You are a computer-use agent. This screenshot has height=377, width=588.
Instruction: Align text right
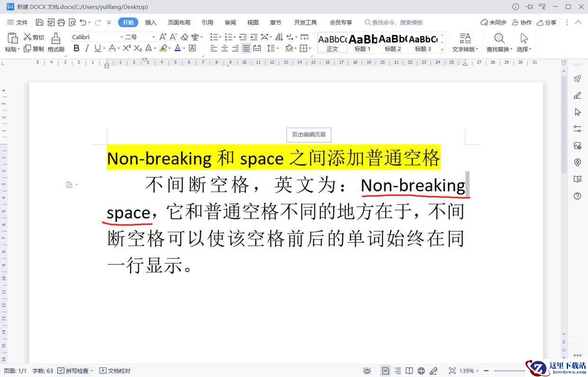coord(235,48)
